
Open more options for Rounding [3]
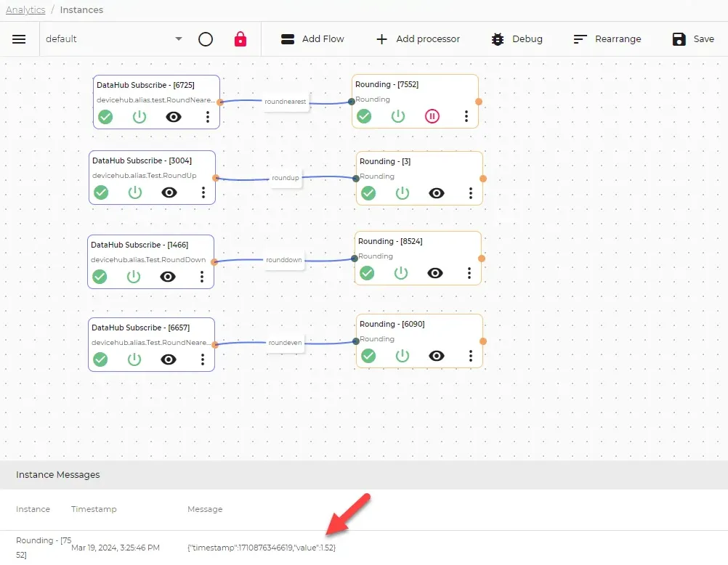pyautogui.click(x=471, y=193)
